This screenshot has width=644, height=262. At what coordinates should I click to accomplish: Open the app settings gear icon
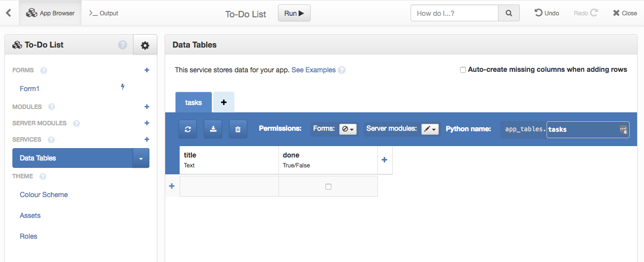(145, 45)
